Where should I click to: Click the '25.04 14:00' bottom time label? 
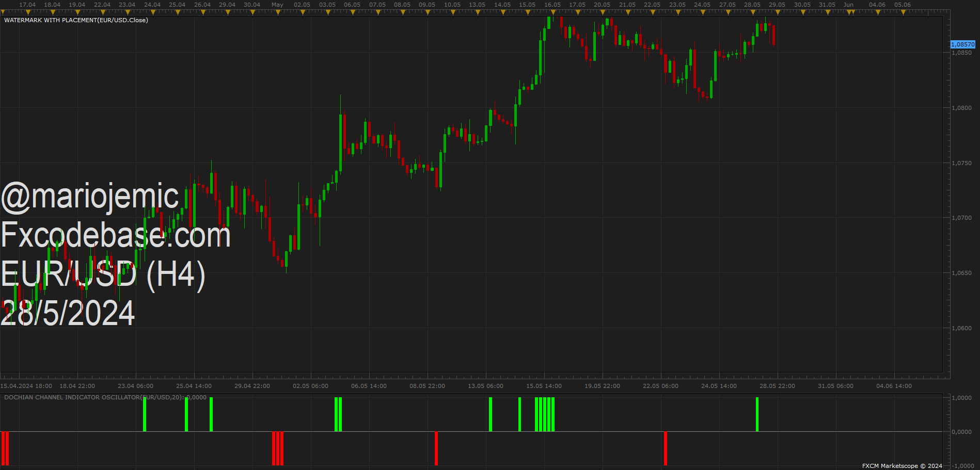click(194, 386)
